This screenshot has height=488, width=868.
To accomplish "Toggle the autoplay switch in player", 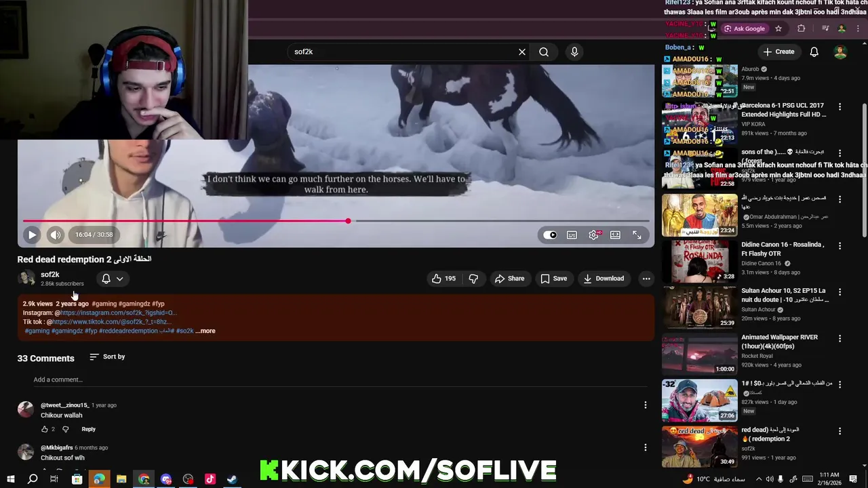I will click(550, 235).
